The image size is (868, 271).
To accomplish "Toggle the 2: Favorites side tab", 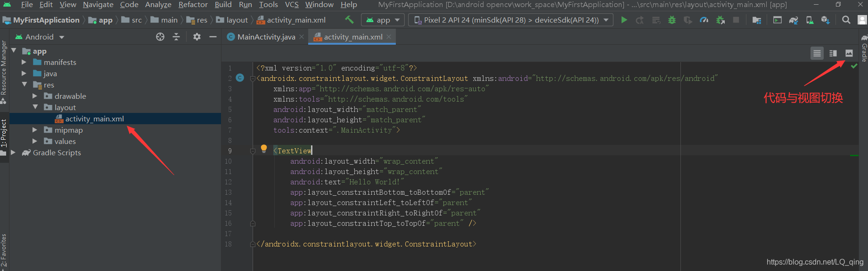I will 4,250.
